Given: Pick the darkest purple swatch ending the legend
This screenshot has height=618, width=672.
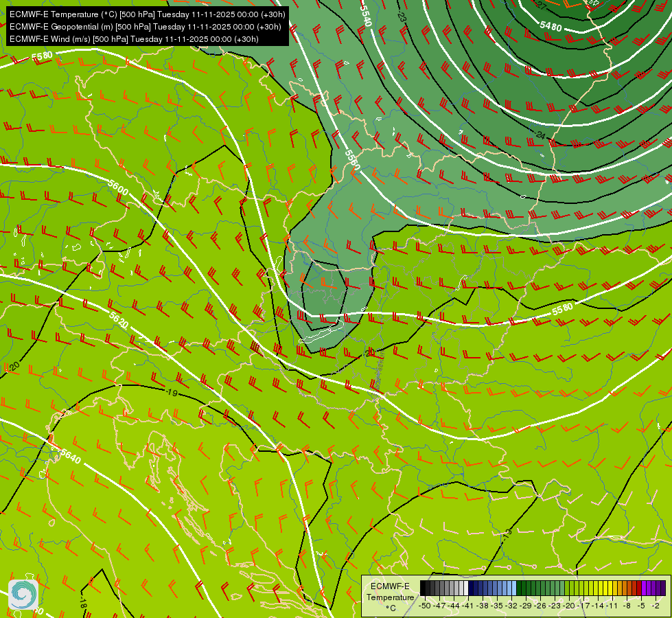Looking at the screenshot, I should pos(663,588).
